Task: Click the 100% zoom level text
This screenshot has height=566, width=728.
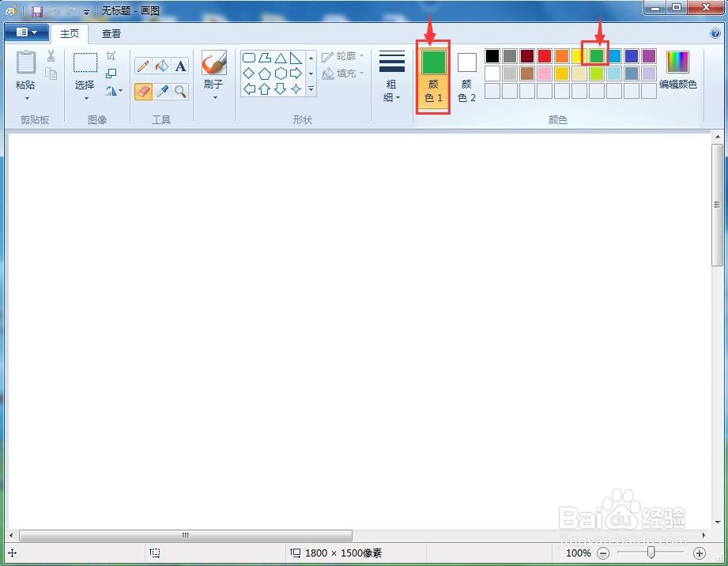Action: pos(579,553)
